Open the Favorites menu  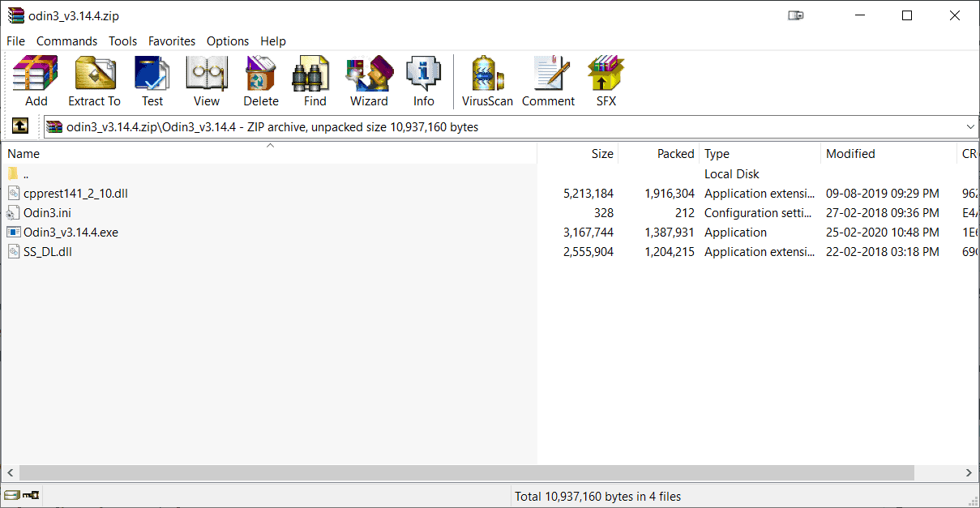172,41
